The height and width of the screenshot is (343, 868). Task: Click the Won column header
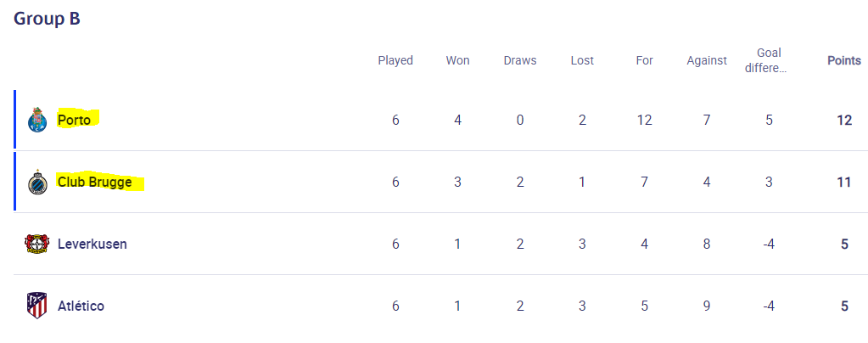pos(458,60)
